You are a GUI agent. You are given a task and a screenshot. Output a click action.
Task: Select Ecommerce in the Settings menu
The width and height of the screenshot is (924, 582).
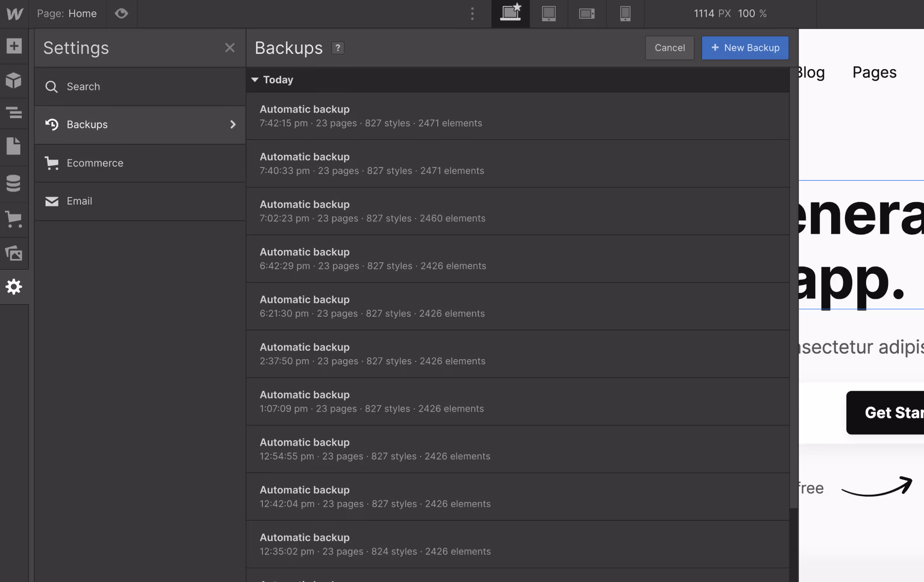point(95,163)
